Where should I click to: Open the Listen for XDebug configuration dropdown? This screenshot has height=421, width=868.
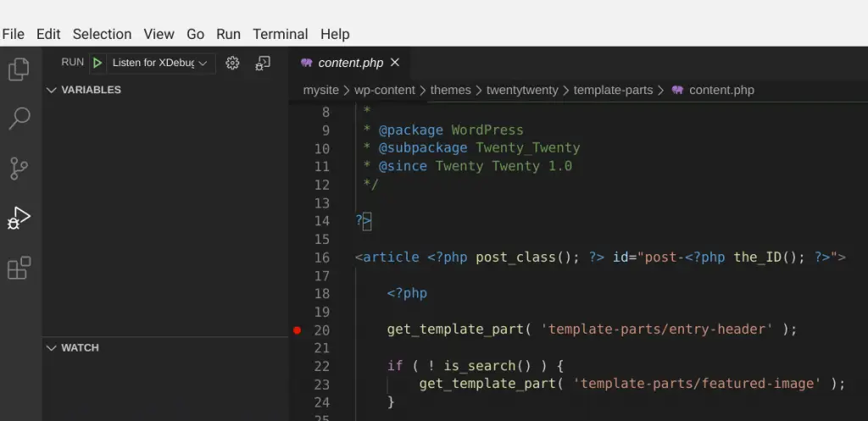point(160,63)
